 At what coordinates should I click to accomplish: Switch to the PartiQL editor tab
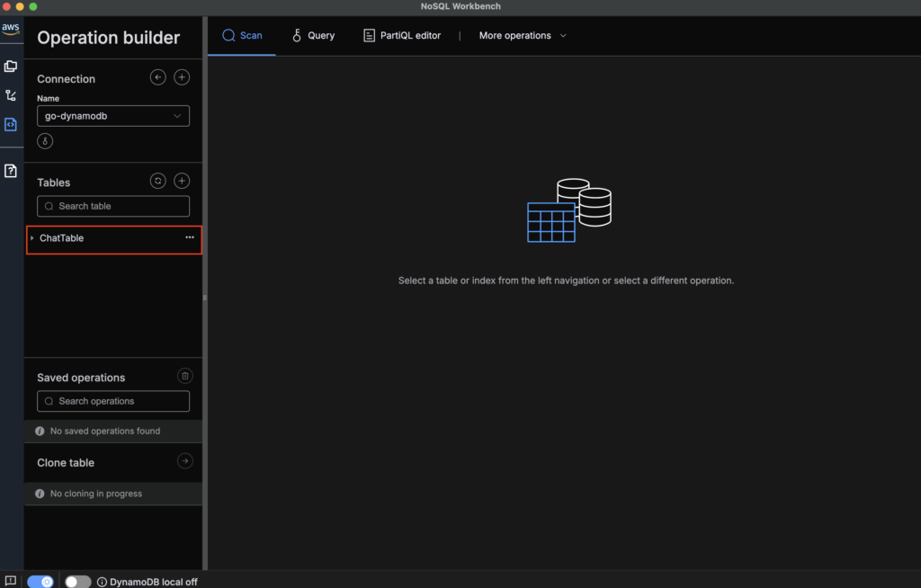[x=401, y=36]
